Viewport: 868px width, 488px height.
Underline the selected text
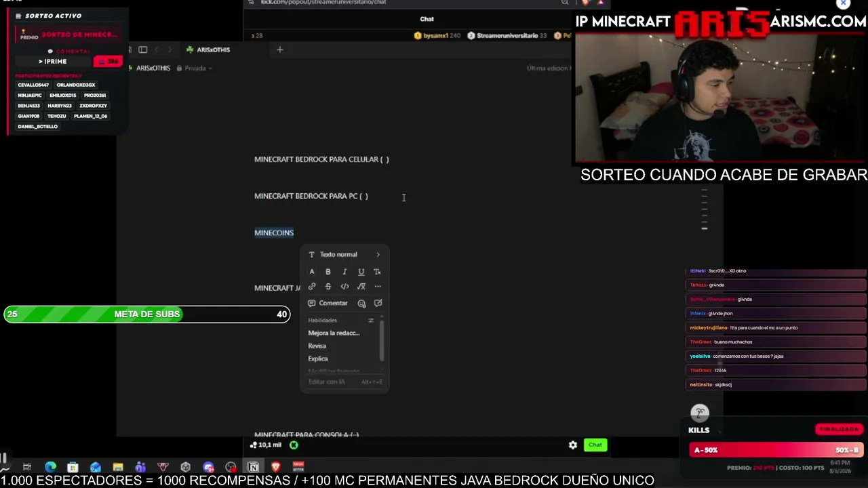tap(361, 272)
